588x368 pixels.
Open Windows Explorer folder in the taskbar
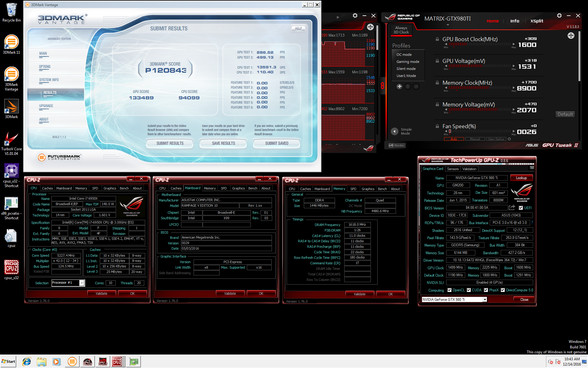click(41, 362)
